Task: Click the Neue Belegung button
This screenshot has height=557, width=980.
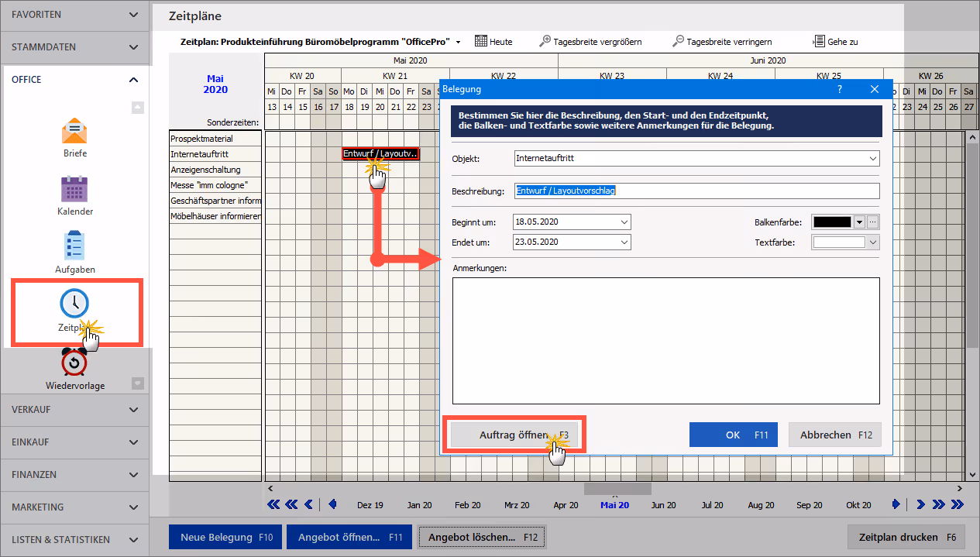Action: pos(225,537)
